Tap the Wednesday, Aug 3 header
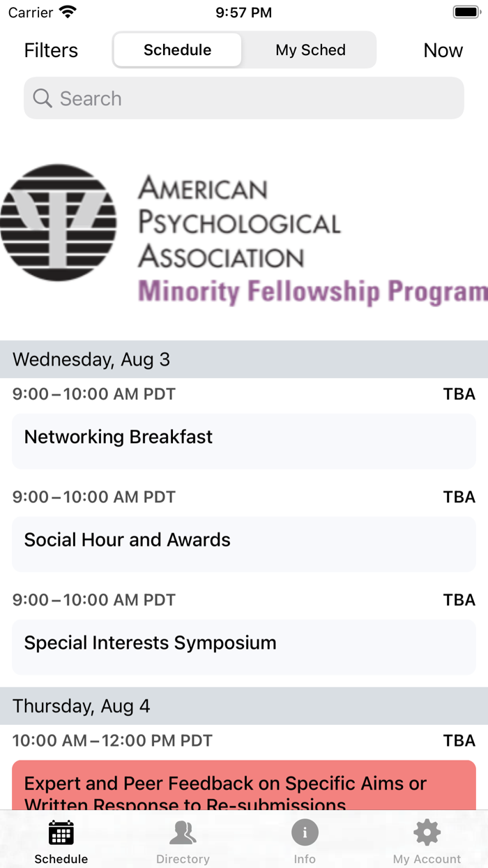This screenshot has width=488, height=868. [244, 359]
